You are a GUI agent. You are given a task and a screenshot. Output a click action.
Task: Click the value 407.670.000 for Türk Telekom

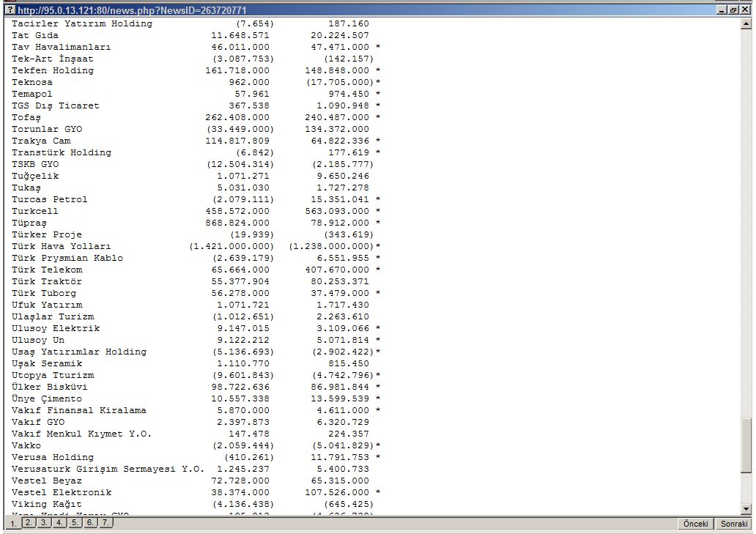(337, 270)
